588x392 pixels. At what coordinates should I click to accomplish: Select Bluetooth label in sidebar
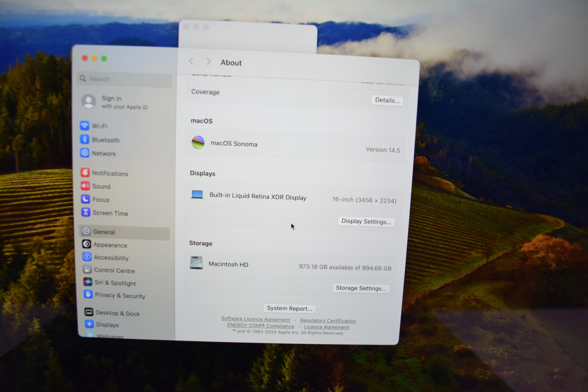pyautogui.click(x=105, y=140)
